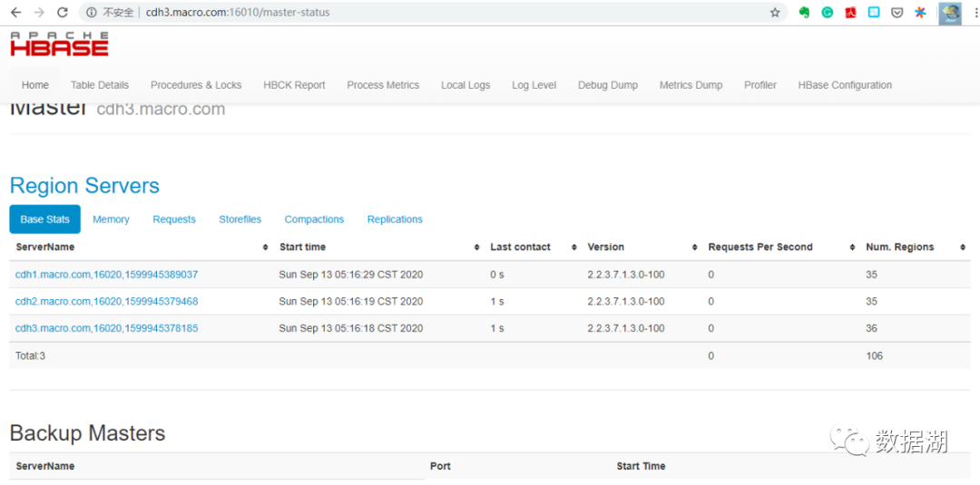The height and width of the screenshot is (485, 980).
Task: Open cdh1.macro.com region server link
Action: click(x=106, y=274)
